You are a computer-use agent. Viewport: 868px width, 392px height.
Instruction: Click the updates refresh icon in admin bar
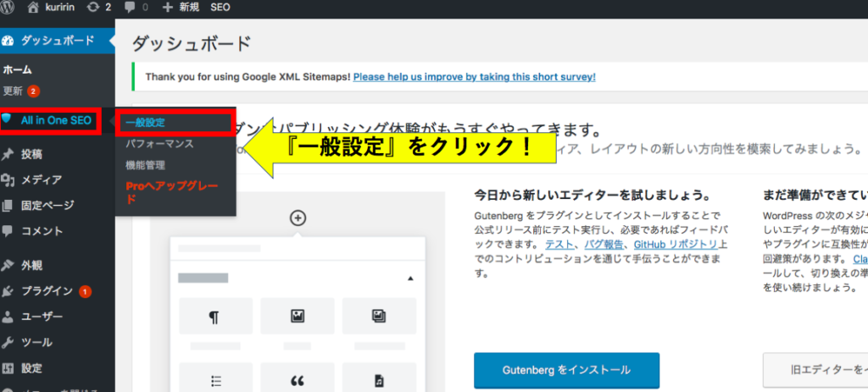pos(93,7)
